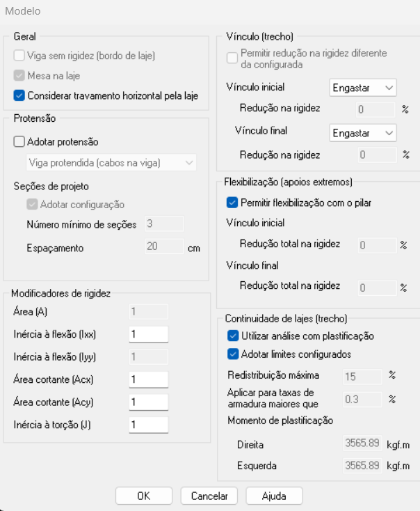Screen dimensions: 420x511
Task: Open the Vínculo final Engastar dropdown
Action: coord(362,132)
